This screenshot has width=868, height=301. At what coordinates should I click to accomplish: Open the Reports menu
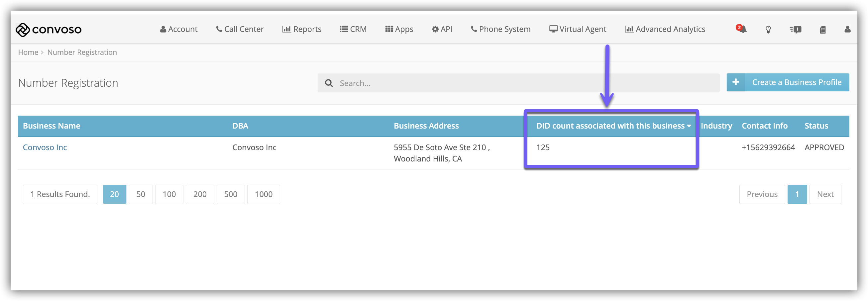[x=302, y=29]
